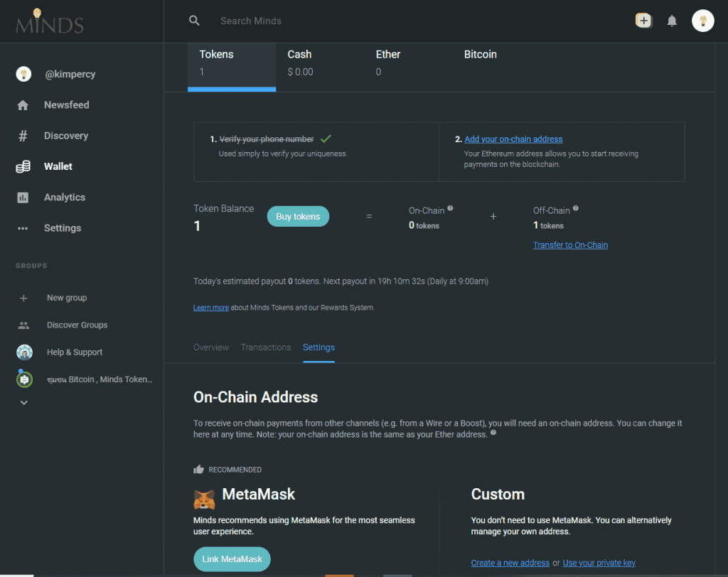Click the Bitcoin, Minds Token group avatar
728x577 pixels.
pos(25,379)
